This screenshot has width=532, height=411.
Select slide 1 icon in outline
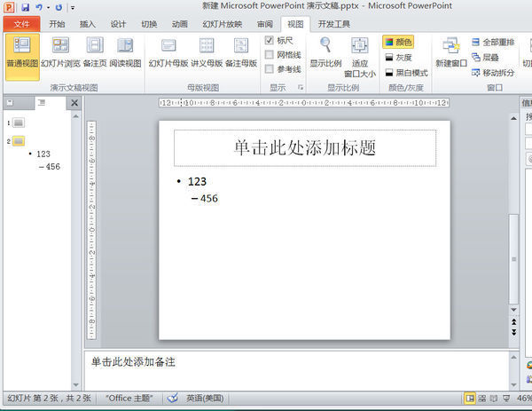19,123
